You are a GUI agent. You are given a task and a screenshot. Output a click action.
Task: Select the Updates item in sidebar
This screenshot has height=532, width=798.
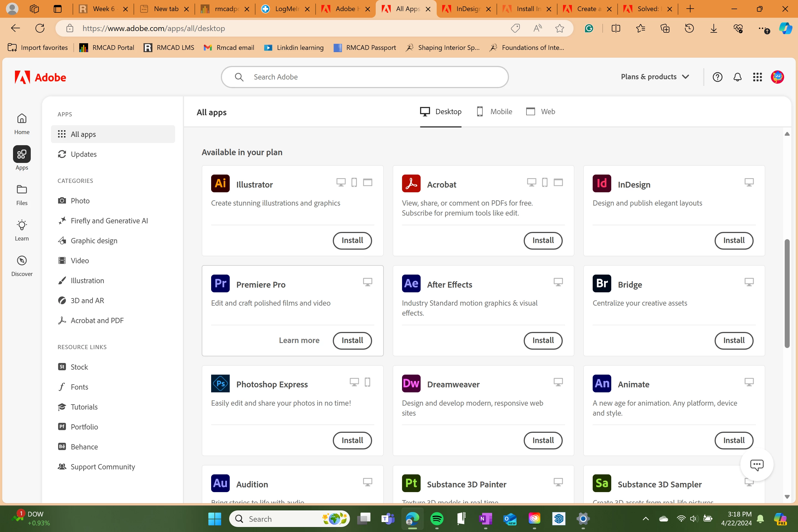pos(83,154)
